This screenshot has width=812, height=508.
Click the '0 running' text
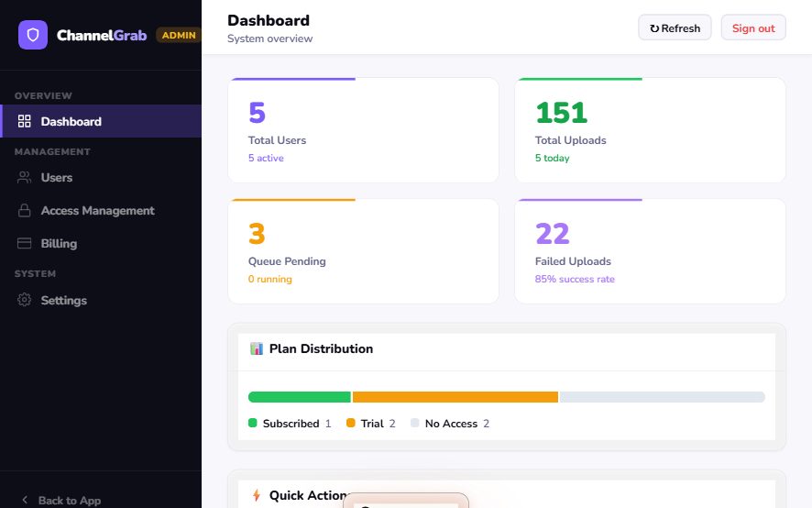click(269, 279)
